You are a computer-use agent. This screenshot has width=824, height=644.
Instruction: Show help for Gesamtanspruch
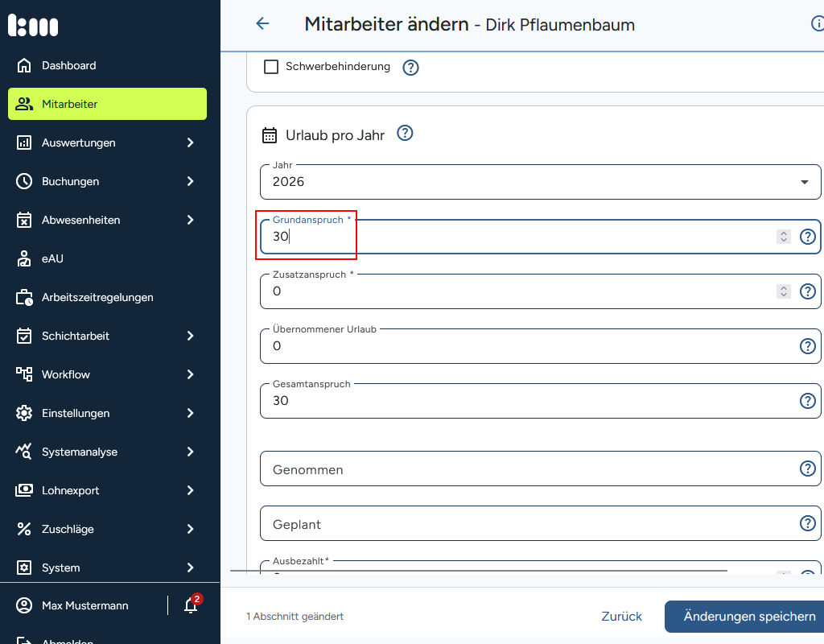click(808, 401)
